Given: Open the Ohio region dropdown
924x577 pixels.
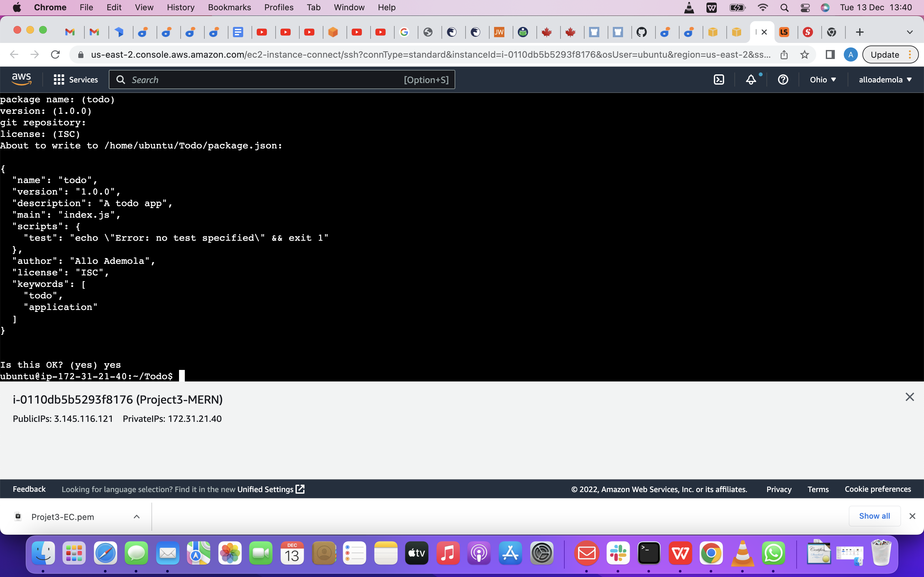Looking at the screenshot, I should coord(823,79).
